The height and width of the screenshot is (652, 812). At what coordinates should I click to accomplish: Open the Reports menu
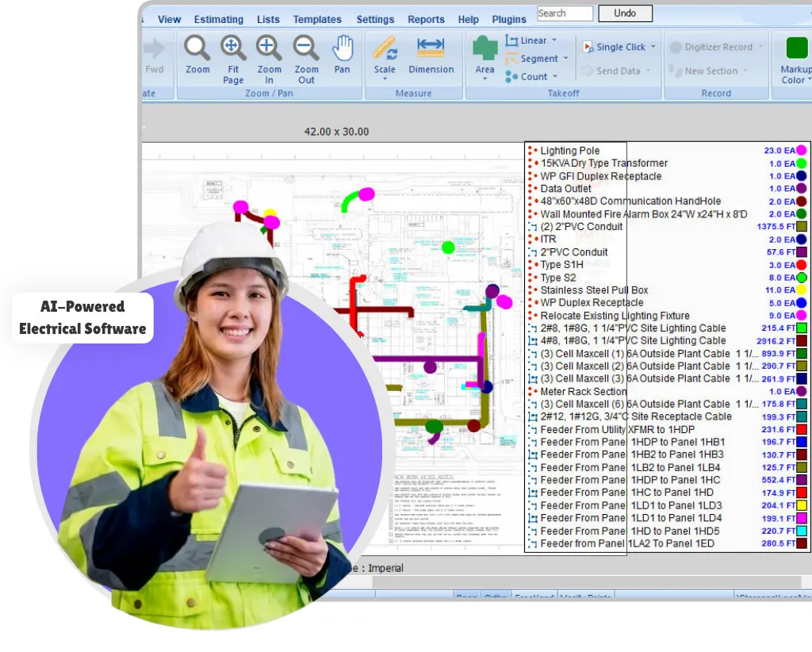(426, 19)
